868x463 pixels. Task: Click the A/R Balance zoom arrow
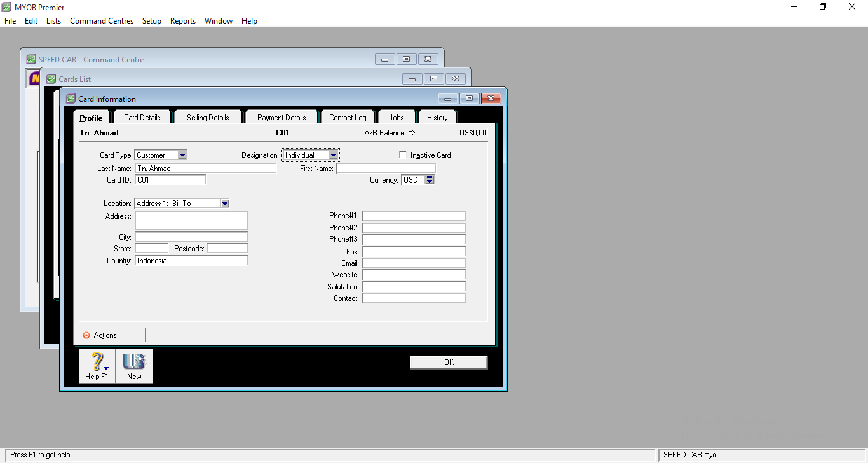tap(412, 133)
